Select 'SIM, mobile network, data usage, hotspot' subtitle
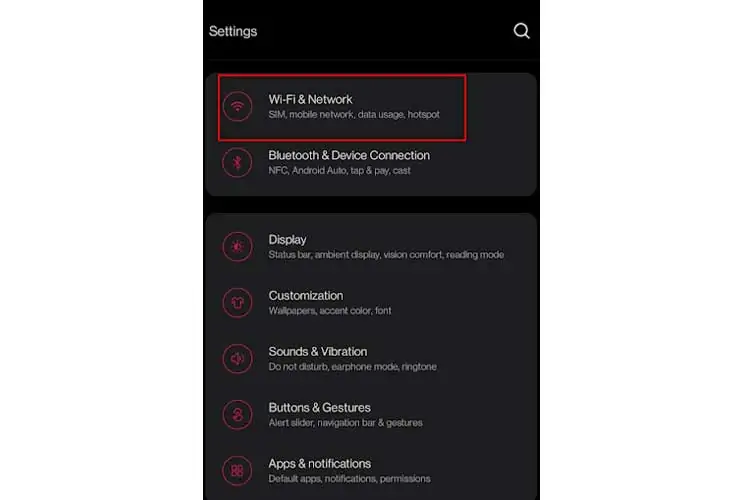The image size is (750, 500). (x=354, y=114)
